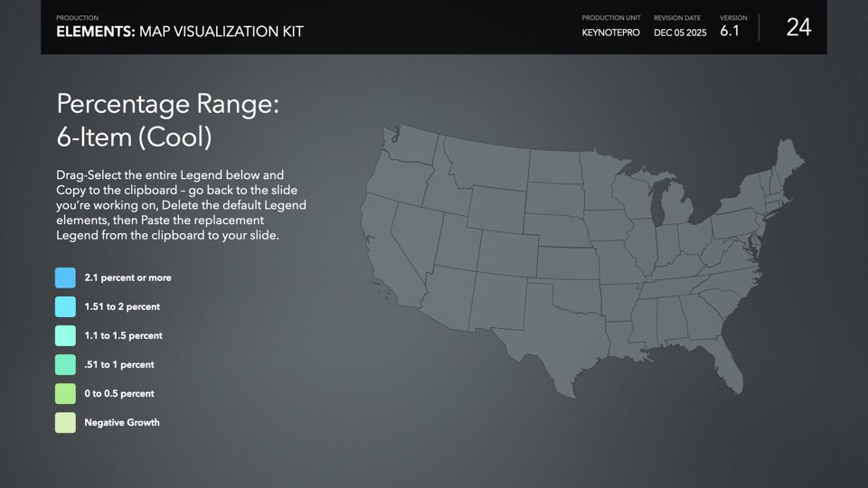
Task: Choose the pale "Negative Growth" legend swatch
Action: pyautogui.click(x=65, y=422)
